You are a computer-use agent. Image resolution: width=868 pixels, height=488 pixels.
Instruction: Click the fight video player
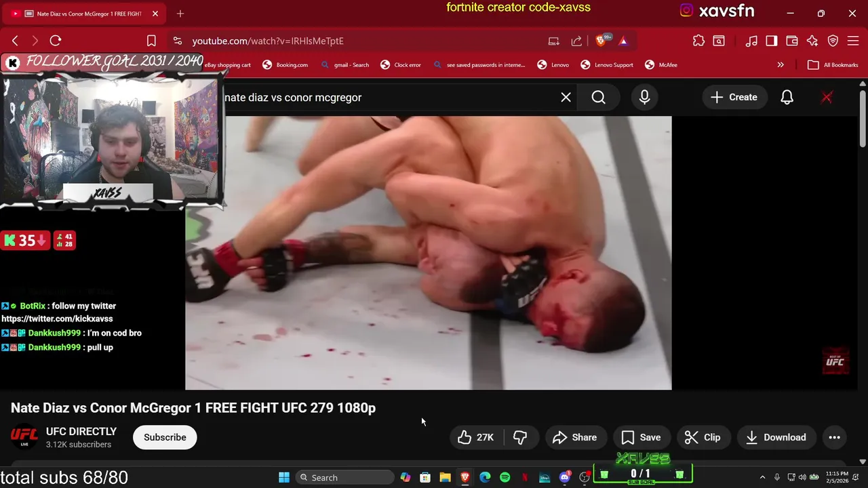[x=429, y=253]
